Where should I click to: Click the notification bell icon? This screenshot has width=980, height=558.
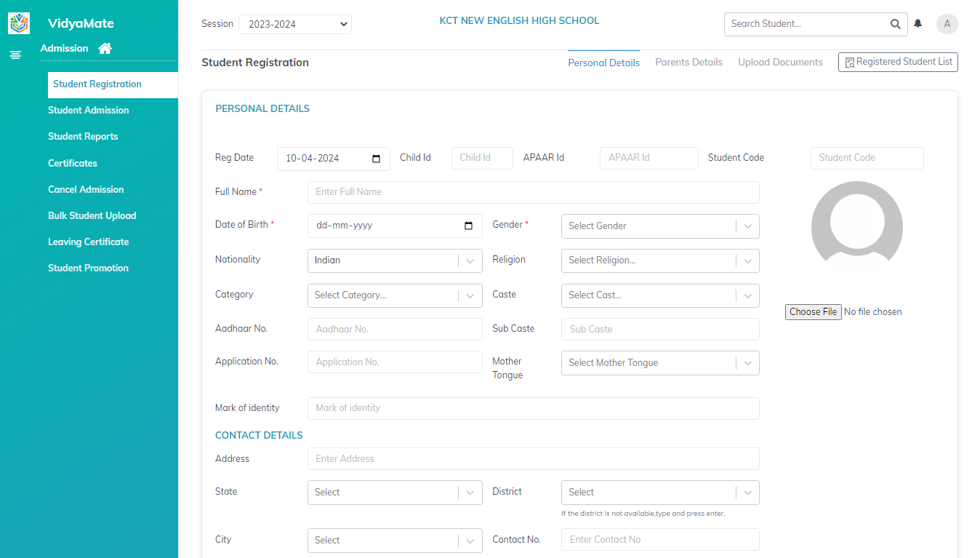[918, 24]
